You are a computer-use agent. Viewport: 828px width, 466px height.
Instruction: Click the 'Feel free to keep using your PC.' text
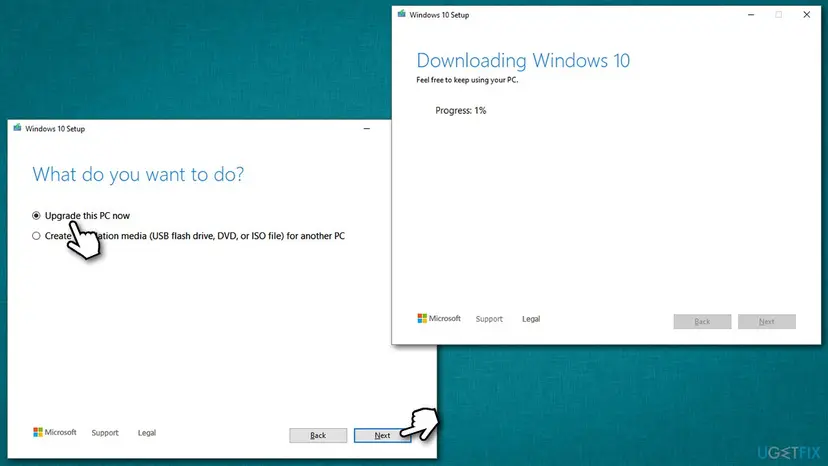467,80
